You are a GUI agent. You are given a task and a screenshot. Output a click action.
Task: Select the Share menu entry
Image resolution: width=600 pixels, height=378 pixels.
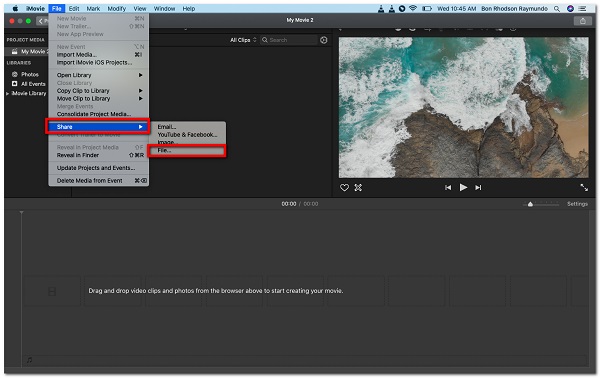[98, 127]
